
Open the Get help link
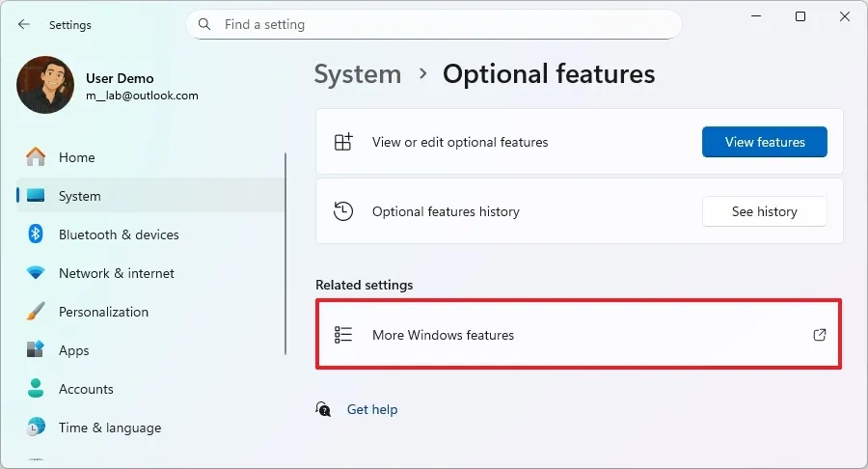click(372, 409)
